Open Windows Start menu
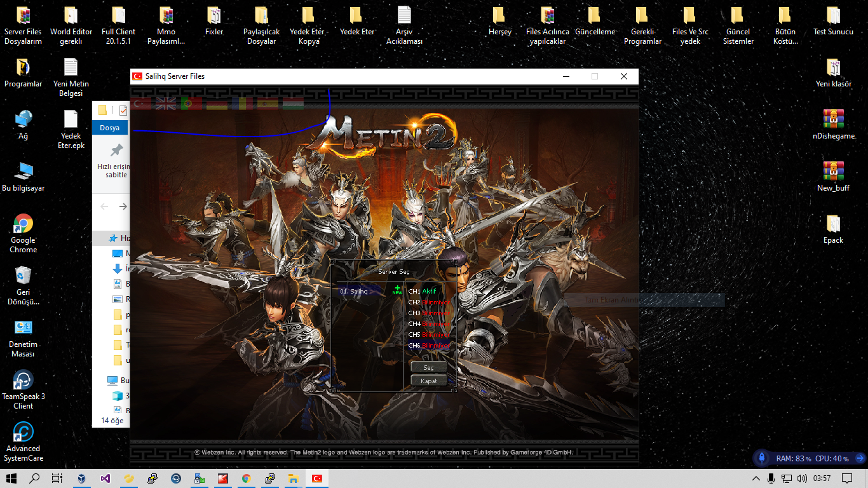868x488 pixels. point(11,478)
